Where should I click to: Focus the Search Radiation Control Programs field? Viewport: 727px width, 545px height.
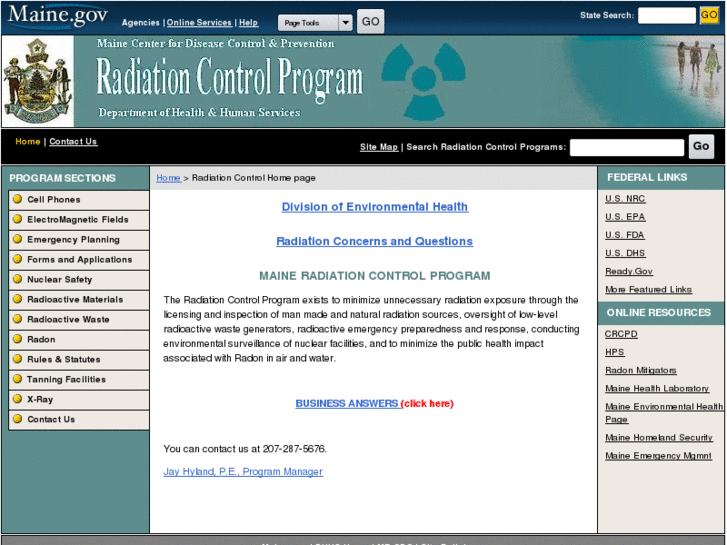627,147
